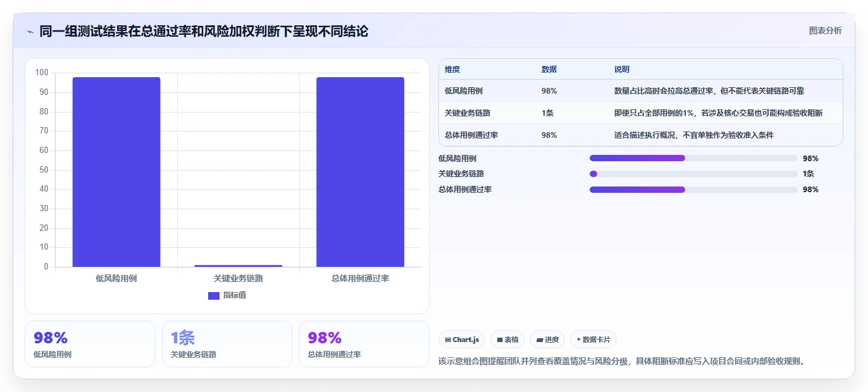Click the chart title heading text
Image resolution: width=868 pixels, height=392 pixels.
coord(204,31)
